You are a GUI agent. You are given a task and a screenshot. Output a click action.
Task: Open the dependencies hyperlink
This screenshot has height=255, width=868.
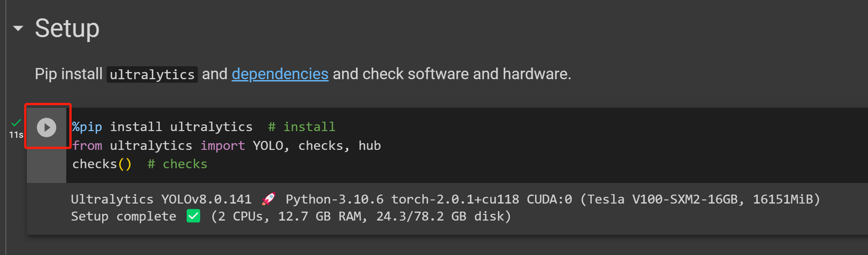280,74
